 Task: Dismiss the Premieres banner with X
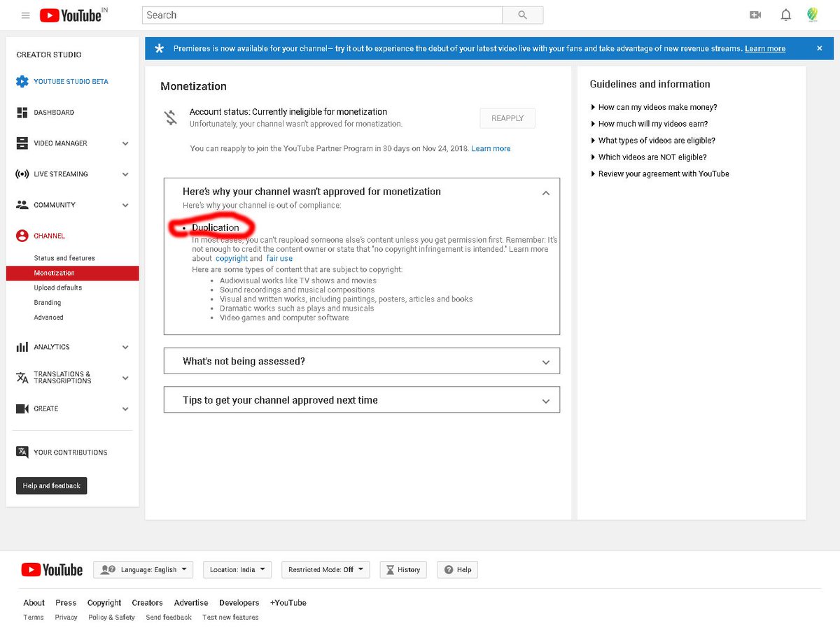(x=820, y=48)
